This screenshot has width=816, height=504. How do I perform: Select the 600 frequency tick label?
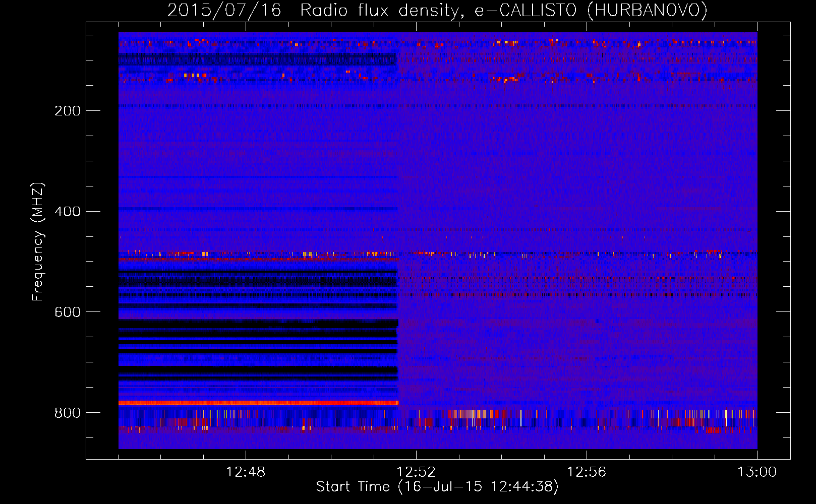coord(68,312)
